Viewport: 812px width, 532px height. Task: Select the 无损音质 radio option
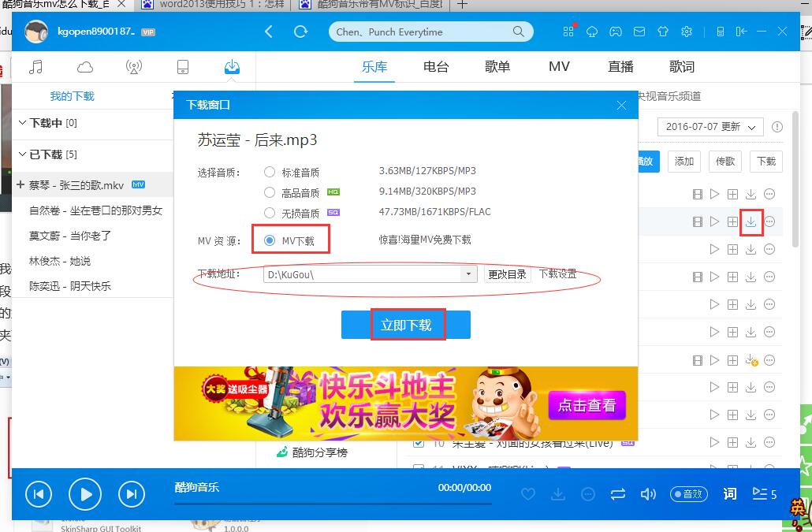tap(270, 213)
